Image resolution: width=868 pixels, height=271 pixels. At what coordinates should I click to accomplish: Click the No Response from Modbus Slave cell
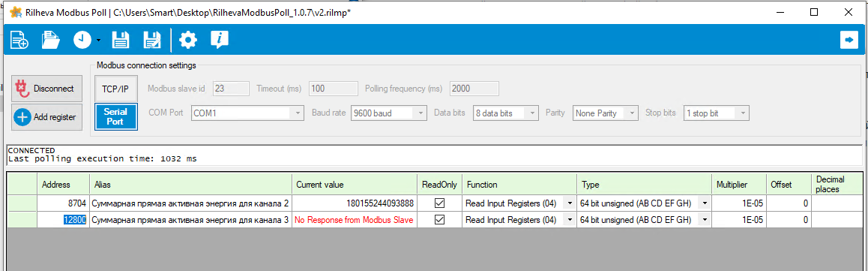coord(355,220)
